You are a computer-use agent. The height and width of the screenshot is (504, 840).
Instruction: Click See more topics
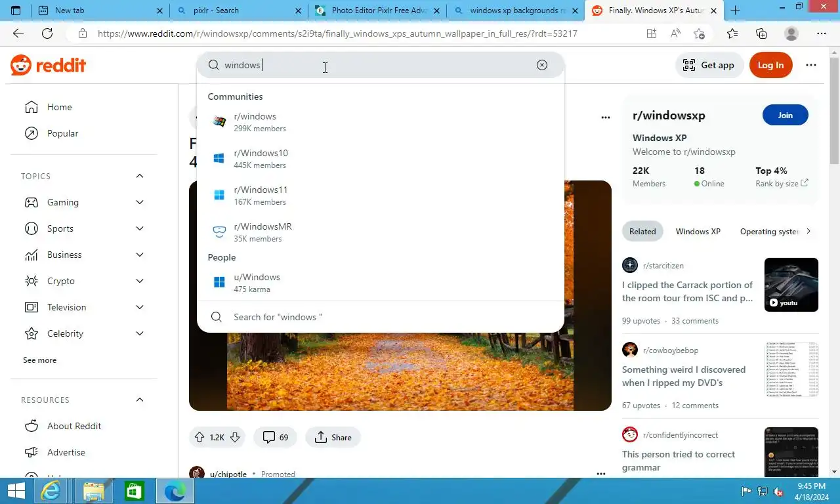39,360
